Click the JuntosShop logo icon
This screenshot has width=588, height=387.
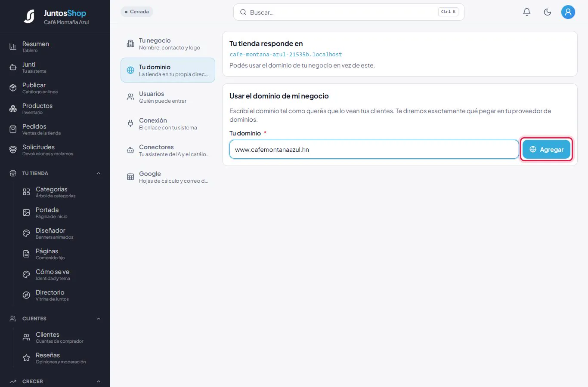(x=29, y=16)
